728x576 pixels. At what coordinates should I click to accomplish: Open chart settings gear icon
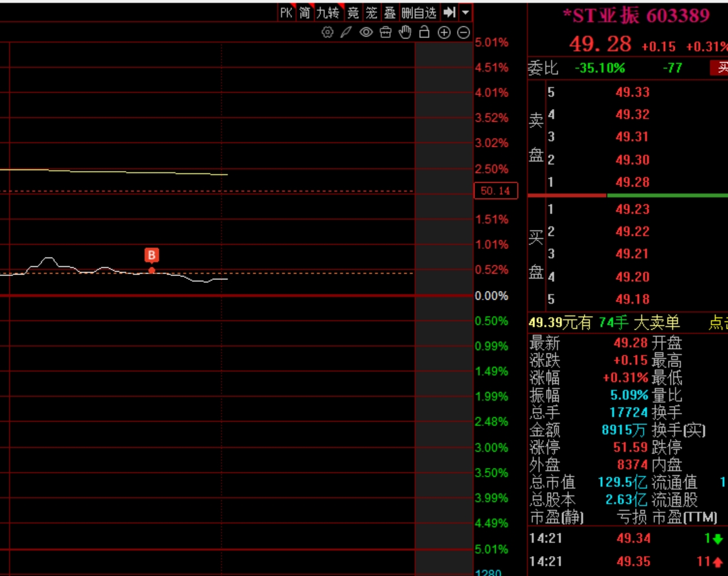[x=327, y=32]
